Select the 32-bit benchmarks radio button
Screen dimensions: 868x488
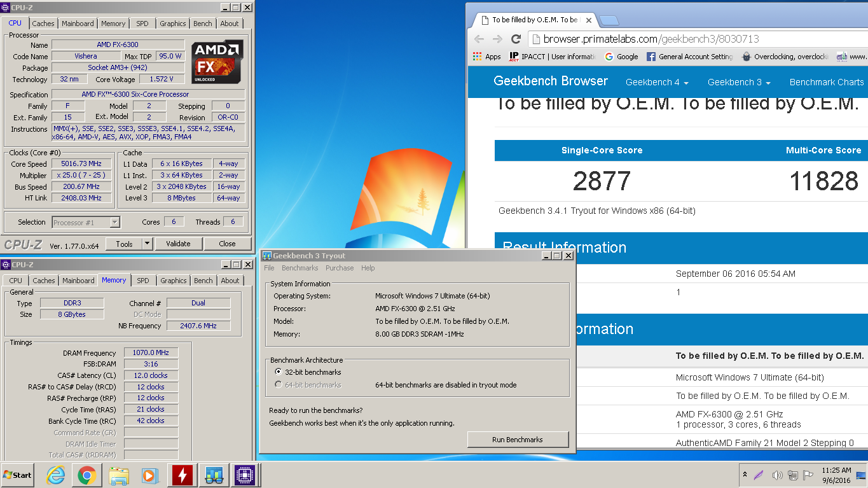point(278,372)
